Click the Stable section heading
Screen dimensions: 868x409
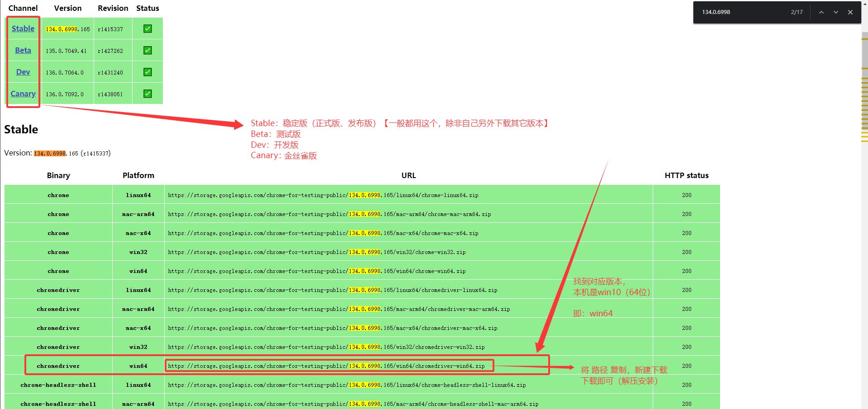[x=21, y=129]
